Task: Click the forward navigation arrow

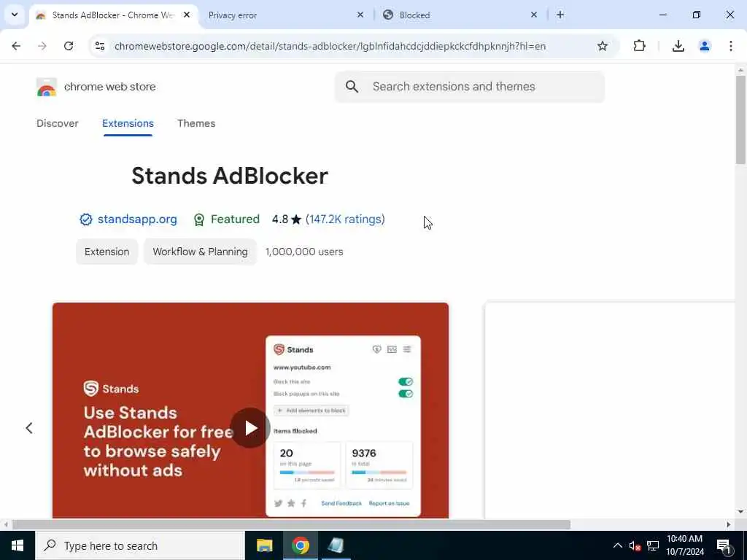Action: [x=42, y=46]
